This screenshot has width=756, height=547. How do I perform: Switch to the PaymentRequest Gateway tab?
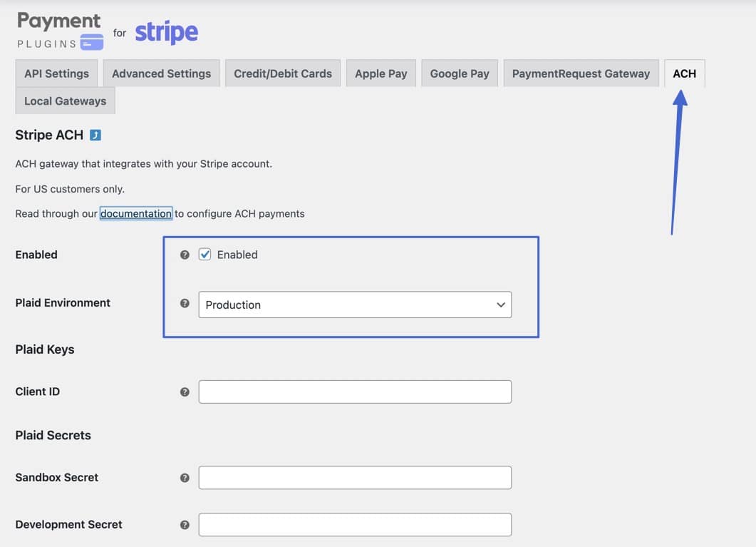581,73
